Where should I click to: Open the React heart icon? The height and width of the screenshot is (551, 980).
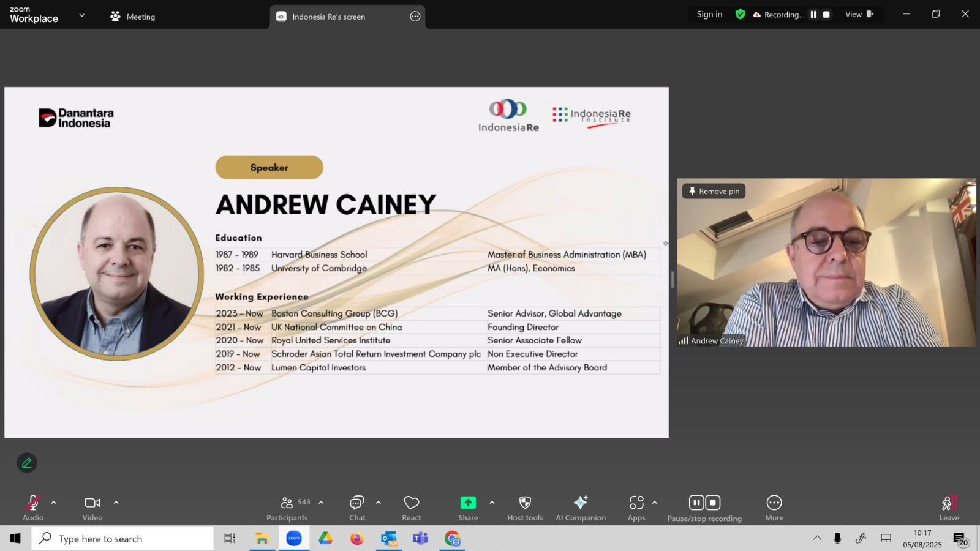412,503
